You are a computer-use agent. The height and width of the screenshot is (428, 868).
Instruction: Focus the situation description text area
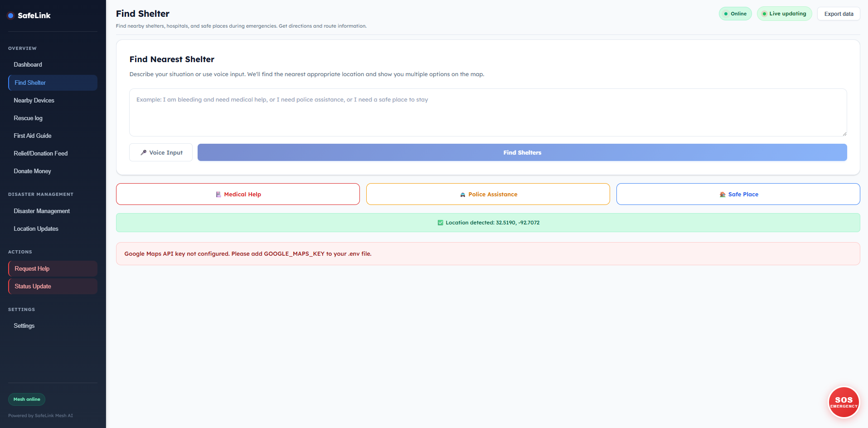[x=488, y=112]
